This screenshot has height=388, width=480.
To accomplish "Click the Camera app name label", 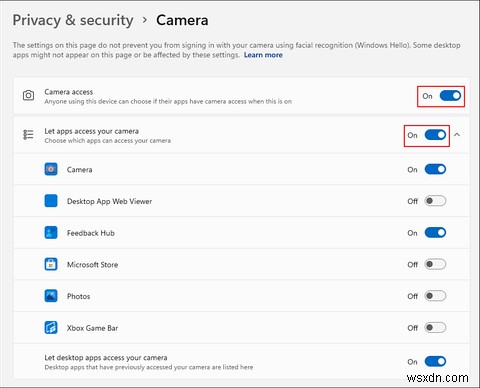I will click(80, 170).
